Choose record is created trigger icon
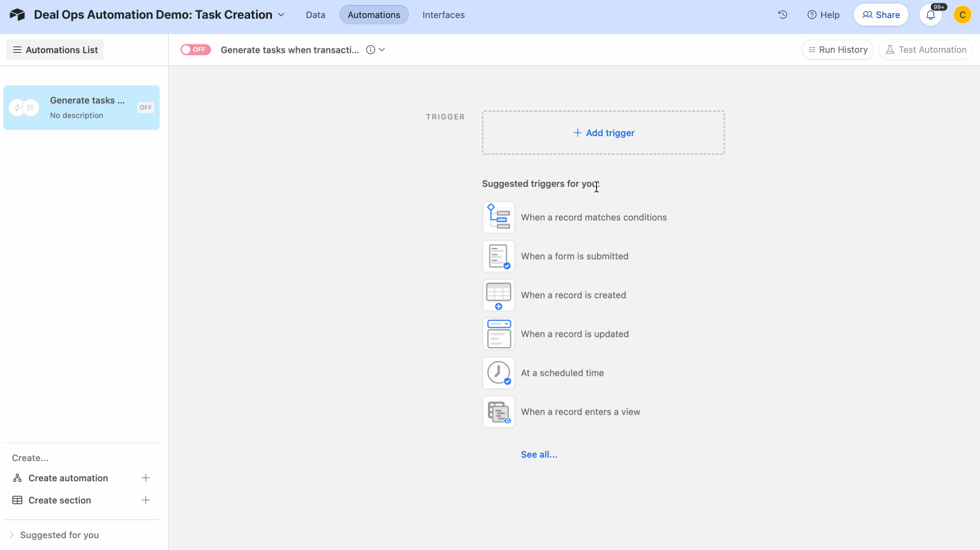 click(498, 295)
